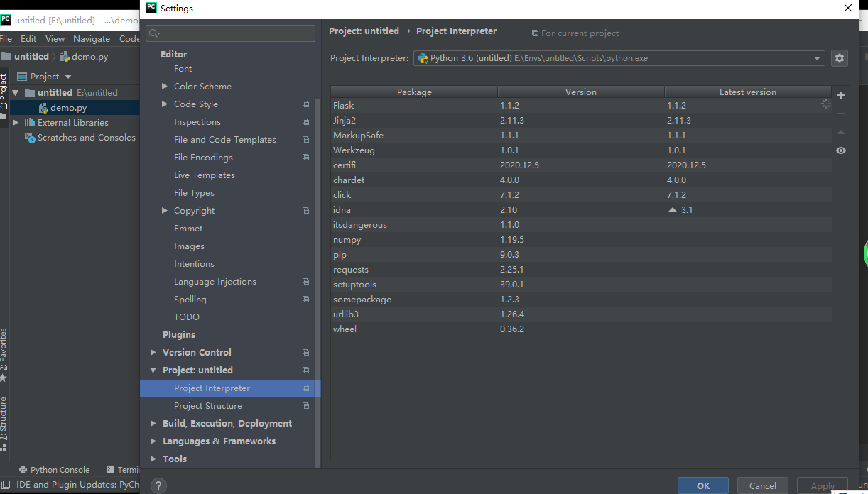Toggle show early releases eye icon
Viewport: 868px width, 494px height.
point(841,150)
